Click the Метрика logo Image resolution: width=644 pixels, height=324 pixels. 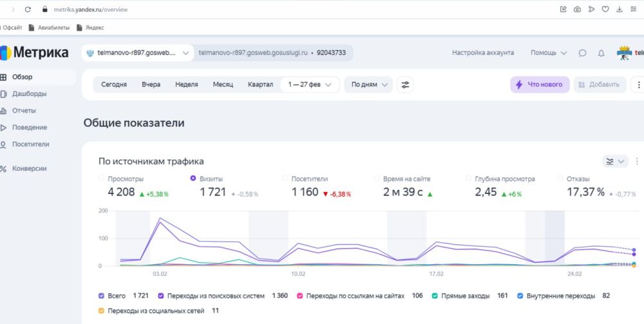click(35, 53)
